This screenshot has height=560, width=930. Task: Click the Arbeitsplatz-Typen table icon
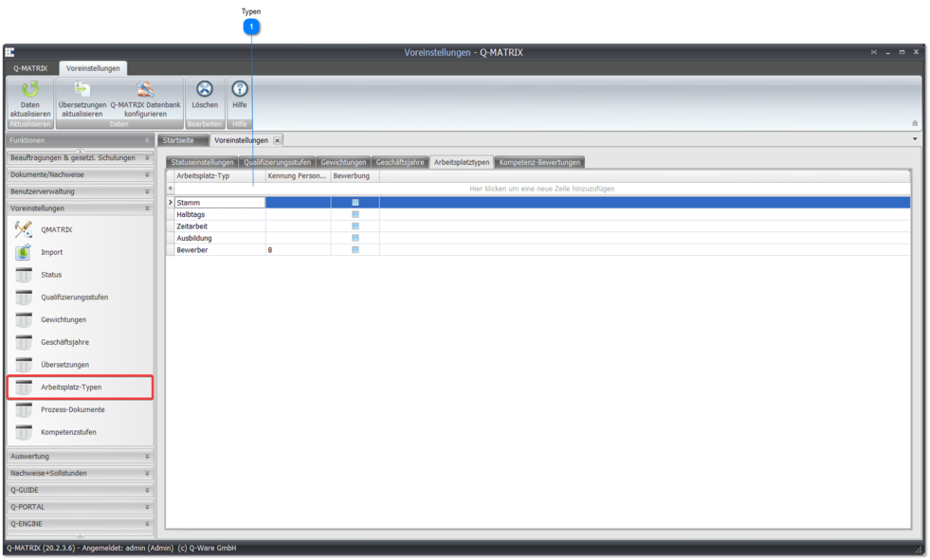coord(24,387)
